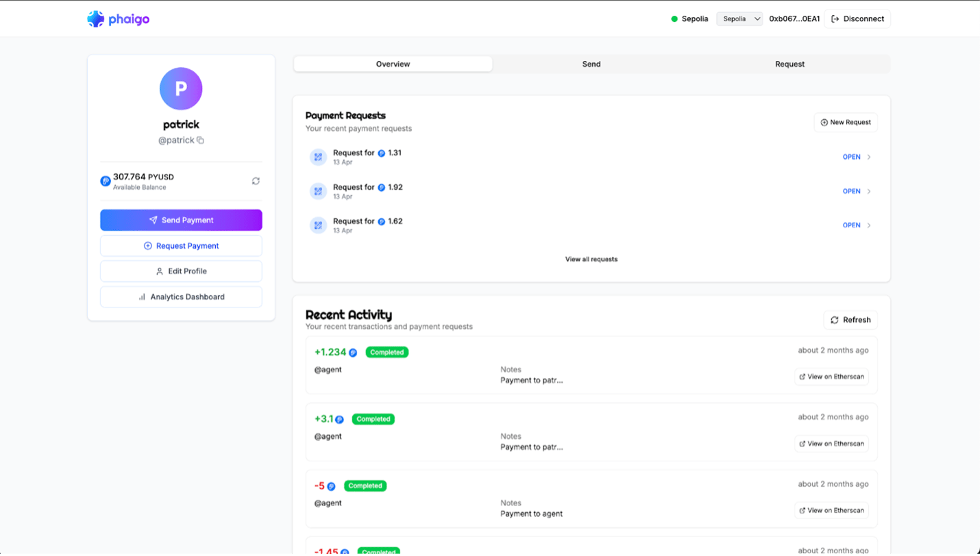Click the PYUSD token icon beside balance
The width and height of the screenshot is (980, 556).
pos(106,181)
